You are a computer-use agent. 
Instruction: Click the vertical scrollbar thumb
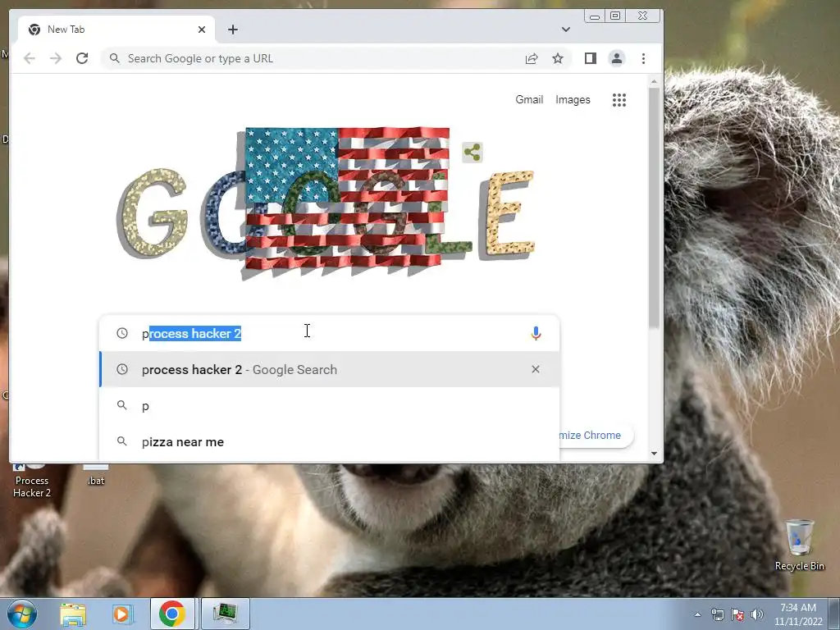654,208
